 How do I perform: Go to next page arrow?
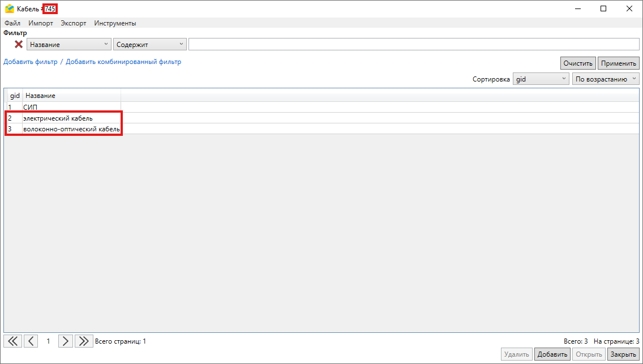[66, 341]
